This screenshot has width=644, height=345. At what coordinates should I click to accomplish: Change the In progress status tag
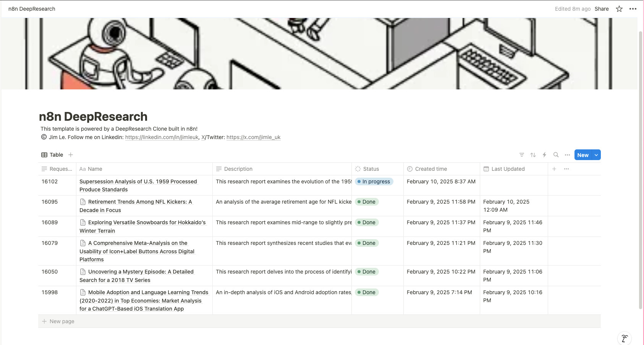(x=374, y=181)
